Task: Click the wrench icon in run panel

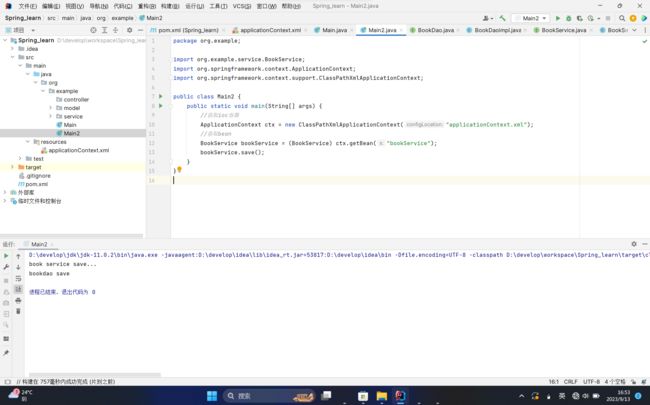Action: [x=6, y=267]
